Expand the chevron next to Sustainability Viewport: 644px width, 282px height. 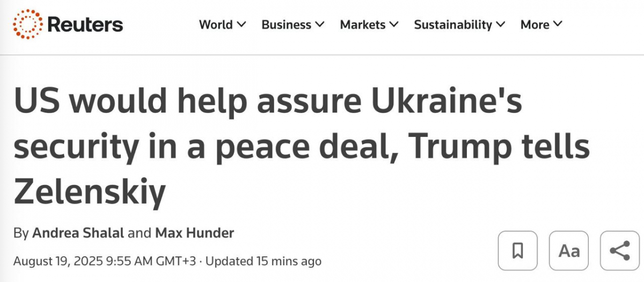(501, 25)
